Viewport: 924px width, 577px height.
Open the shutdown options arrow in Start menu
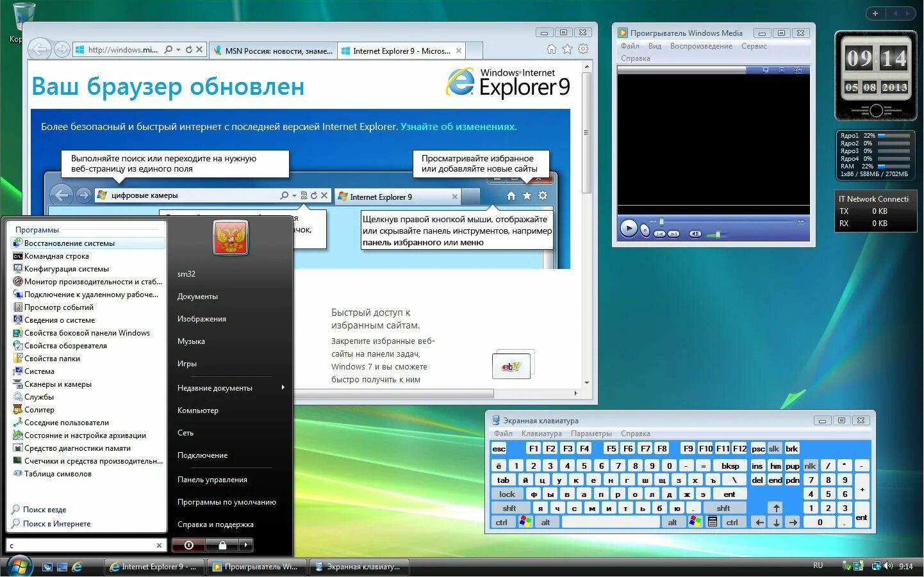[x=246, y=545]
